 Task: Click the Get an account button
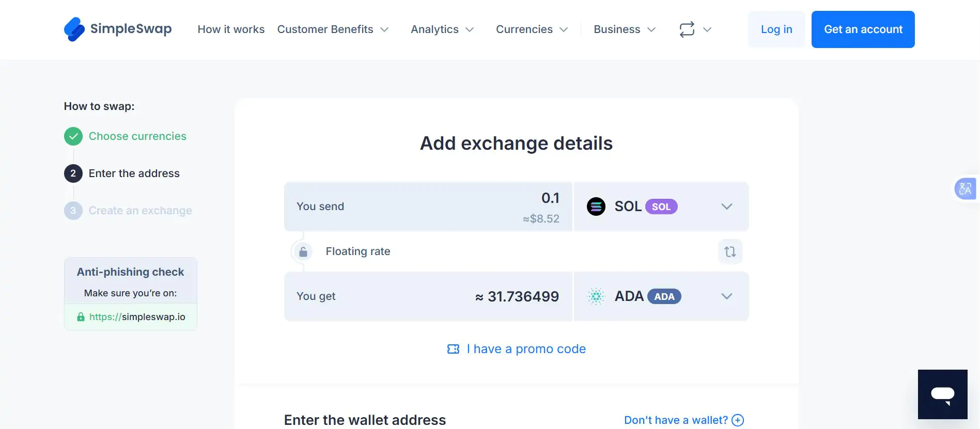(863, 29)
